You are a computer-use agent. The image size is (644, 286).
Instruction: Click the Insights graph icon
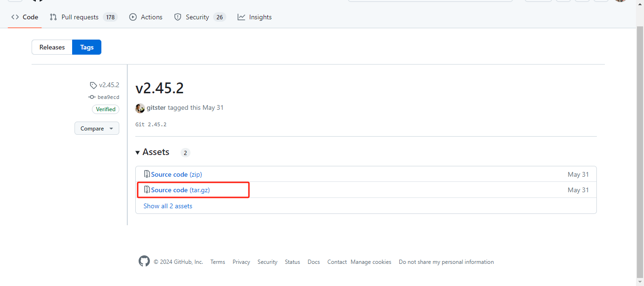pyautogui.click(x=241, y=17)
